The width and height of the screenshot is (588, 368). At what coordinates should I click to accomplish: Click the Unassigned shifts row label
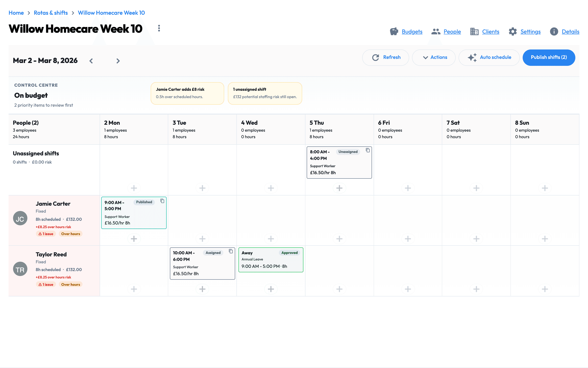pyautogui.click(x=36, y=154)
